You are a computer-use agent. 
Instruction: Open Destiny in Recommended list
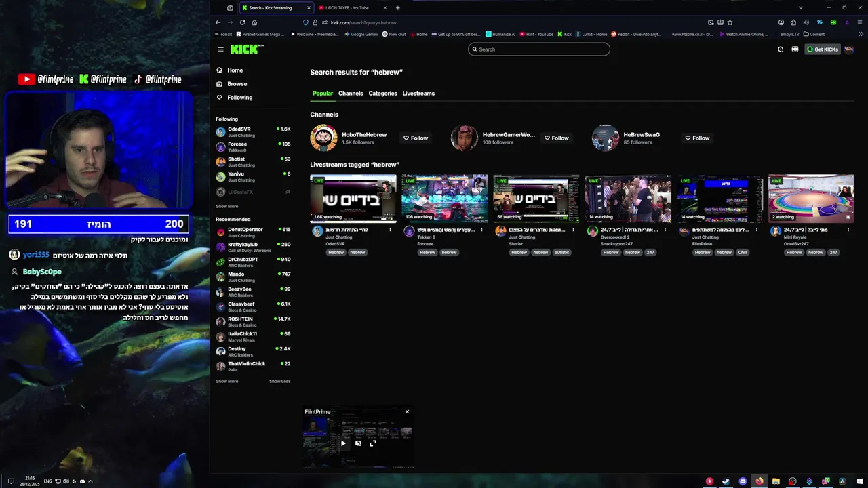(x=253, y=351)
